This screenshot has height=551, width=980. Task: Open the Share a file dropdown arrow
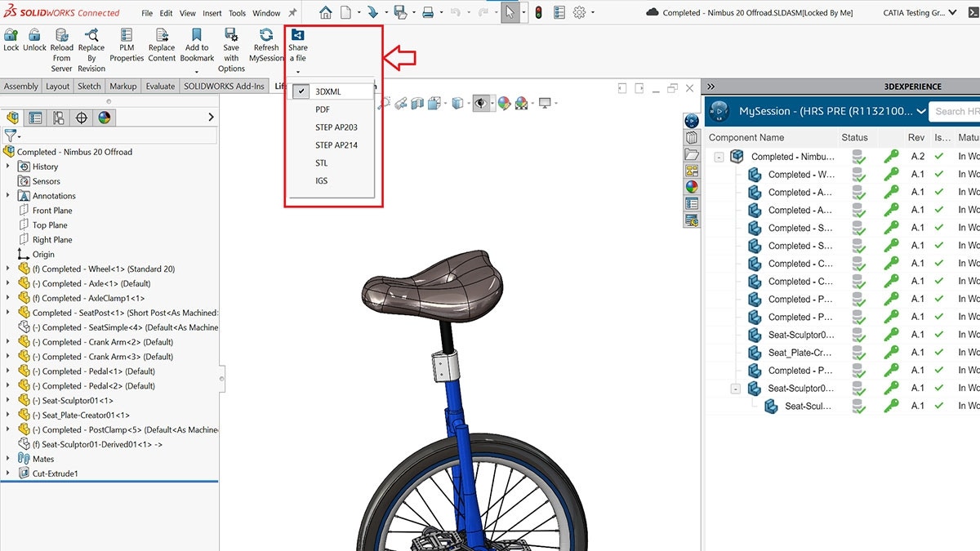click(x=298, y=72)
